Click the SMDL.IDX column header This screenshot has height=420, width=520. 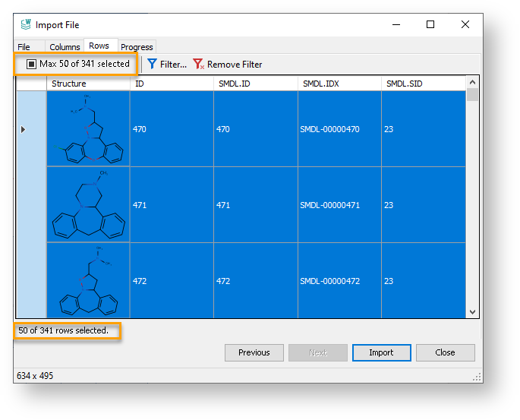pyautogui.click(x=339, y=84)
